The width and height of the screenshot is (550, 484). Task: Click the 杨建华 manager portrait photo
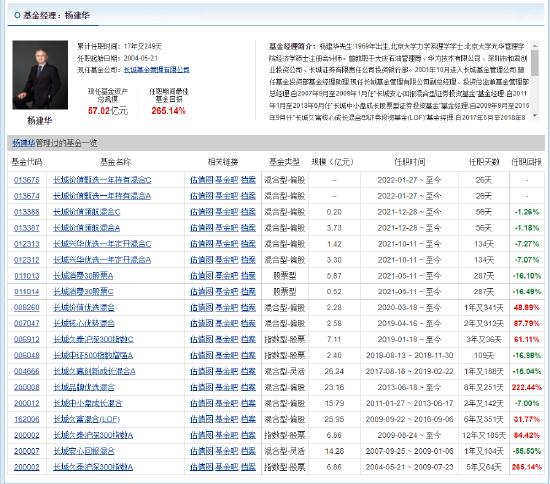40,75
